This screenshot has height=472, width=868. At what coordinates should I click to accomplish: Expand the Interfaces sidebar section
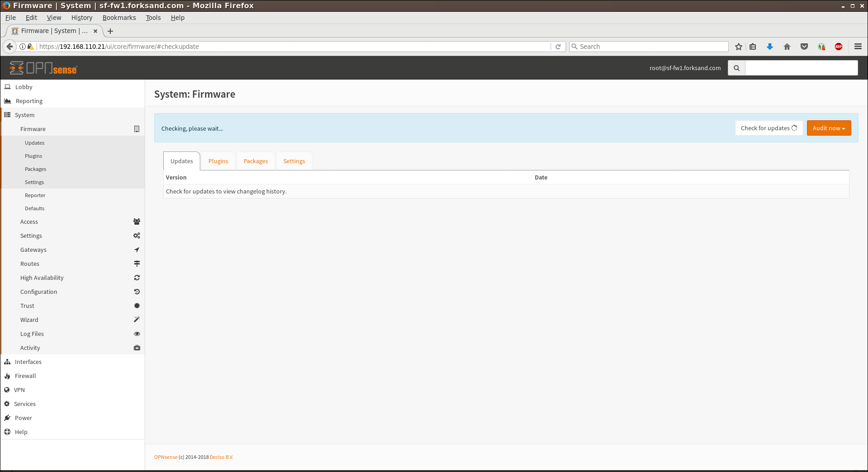[x=28, y=362]
